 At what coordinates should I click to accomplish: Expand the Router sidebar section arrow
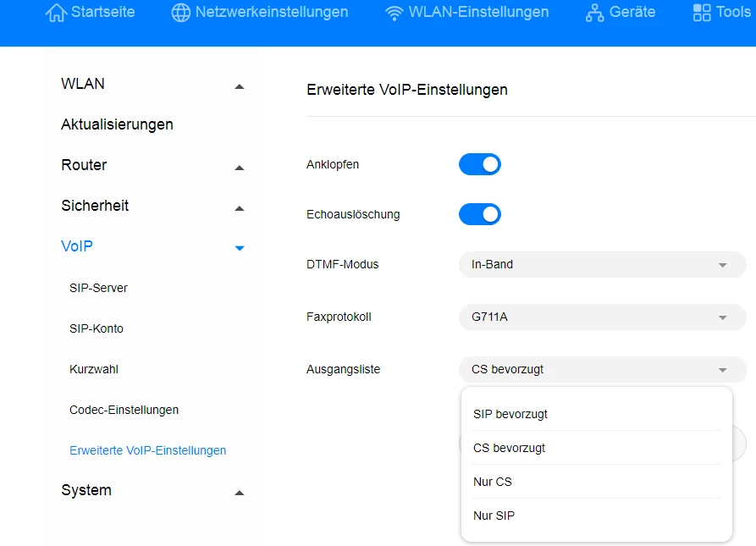coord(240,167)
